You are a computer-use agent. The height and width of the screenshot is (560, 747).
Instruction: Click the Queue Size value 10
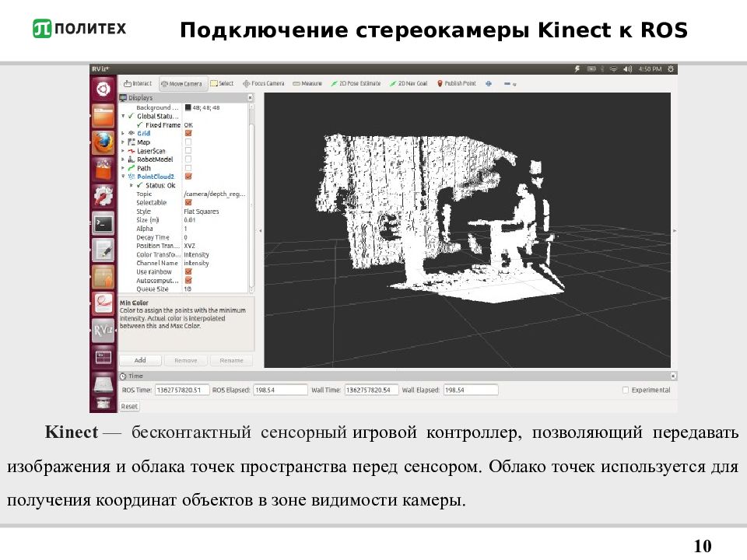[188, 289]
